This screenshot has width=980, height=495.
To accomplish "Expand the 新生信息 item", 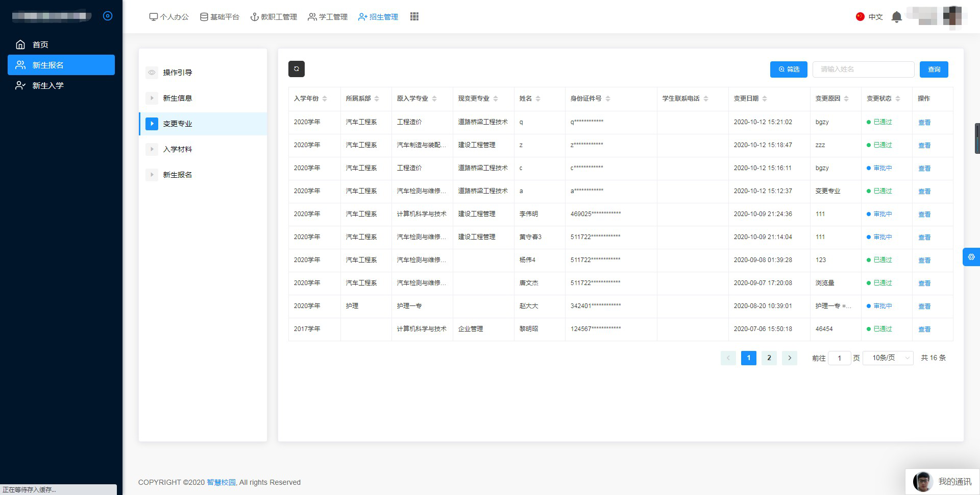I will [x=152, y=98].
